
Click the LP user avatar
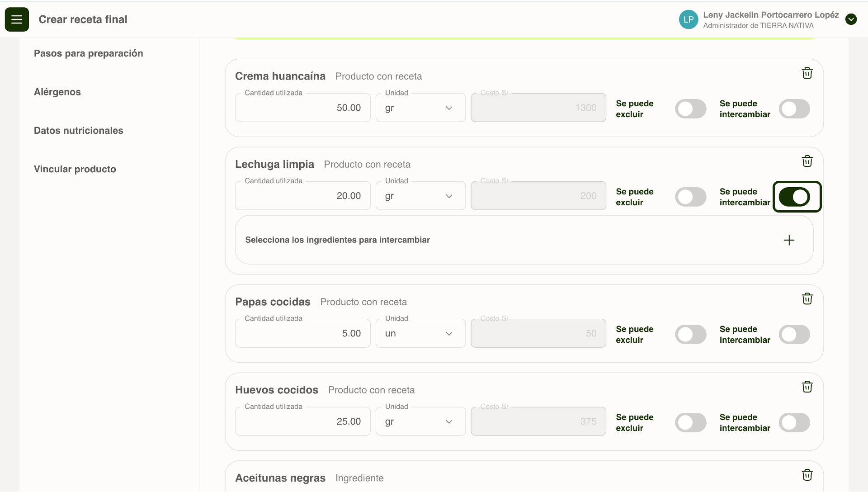(688, 19)
